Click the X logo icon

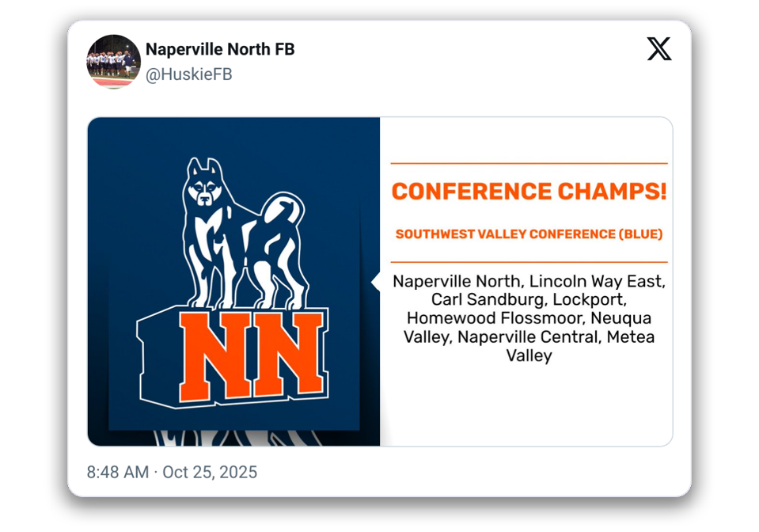click(658, 49)
